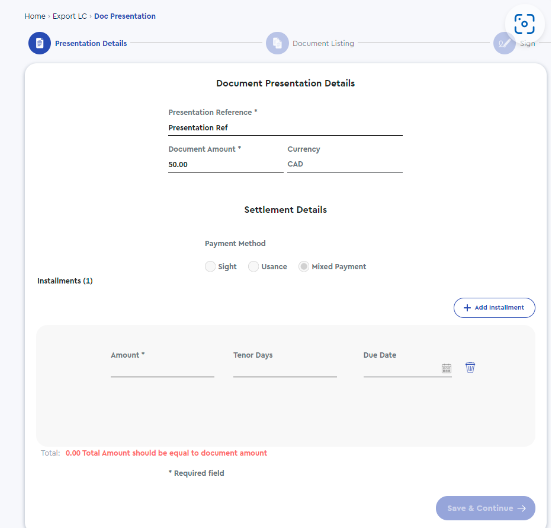Screen dimensions: 551x528
Task: Click the arrow on Save & Continue
Action: click(x=522, y=508)
